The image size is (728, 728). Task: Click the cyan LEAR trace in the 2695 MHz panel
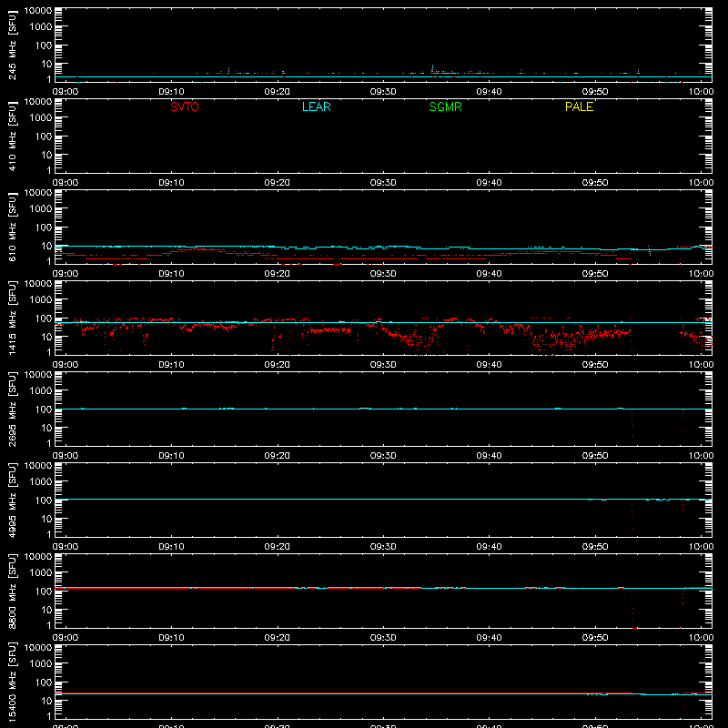pos(383,409)
